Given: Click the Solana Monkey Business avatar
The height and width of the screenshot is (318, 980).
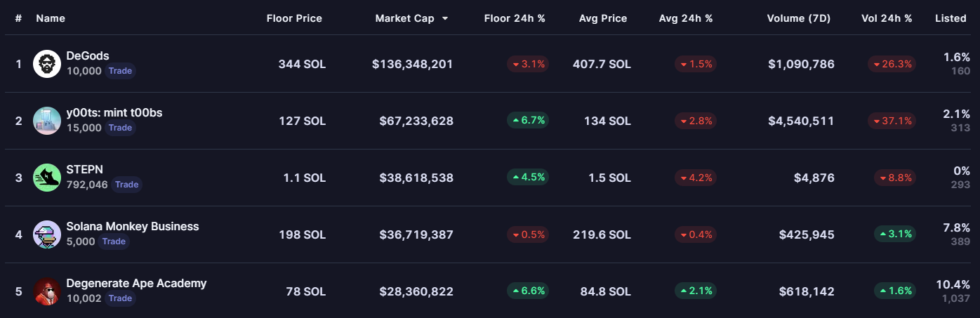Looking at the screenshot, I should point(47,234).
